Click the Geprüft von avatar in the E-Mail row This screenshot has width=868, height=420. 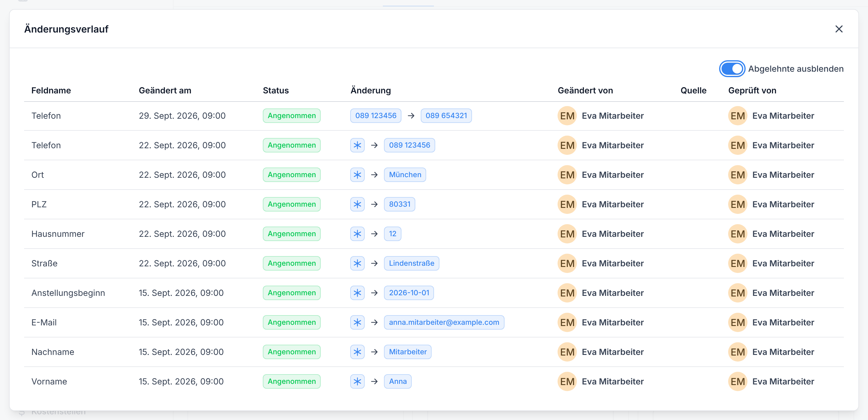pos(737,322)
